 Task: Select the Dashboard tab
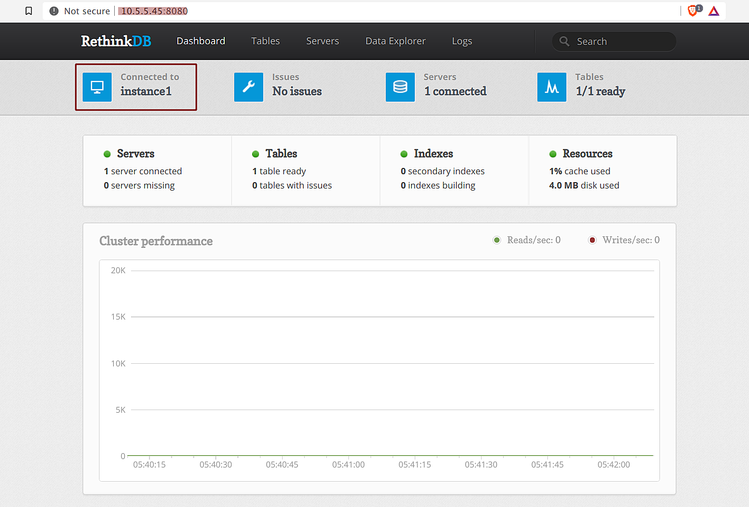click(201, 41)
